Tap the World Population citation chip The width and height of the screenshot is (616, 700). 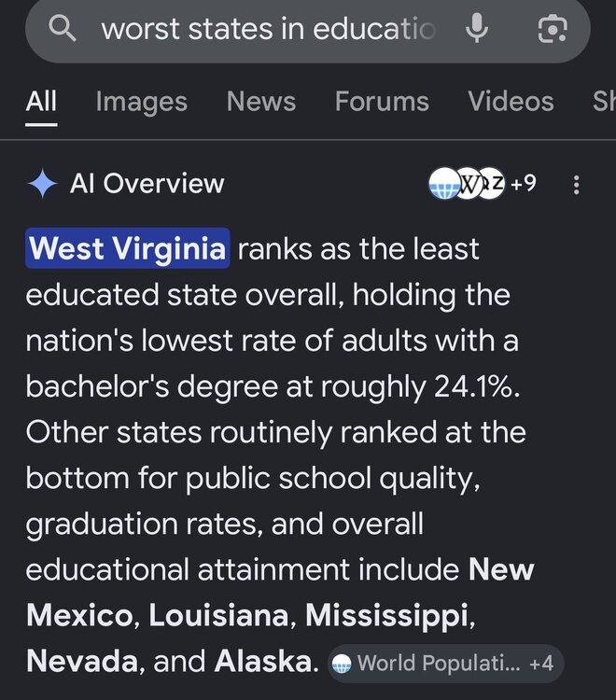[x=445, y=664]
